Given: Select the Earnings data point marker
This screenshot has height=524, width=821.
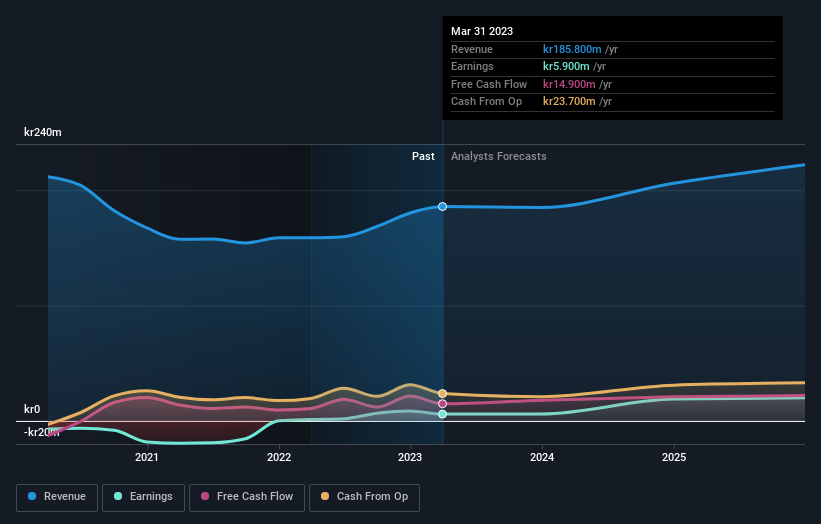Looking at the screenshot, I should click(x=442, y=414).
